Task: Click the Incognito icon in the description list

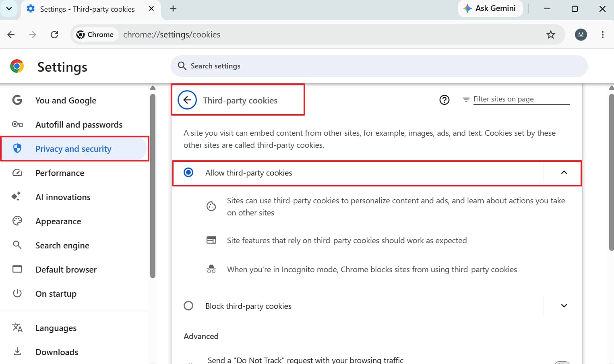Action: click(x=211, y=269)
